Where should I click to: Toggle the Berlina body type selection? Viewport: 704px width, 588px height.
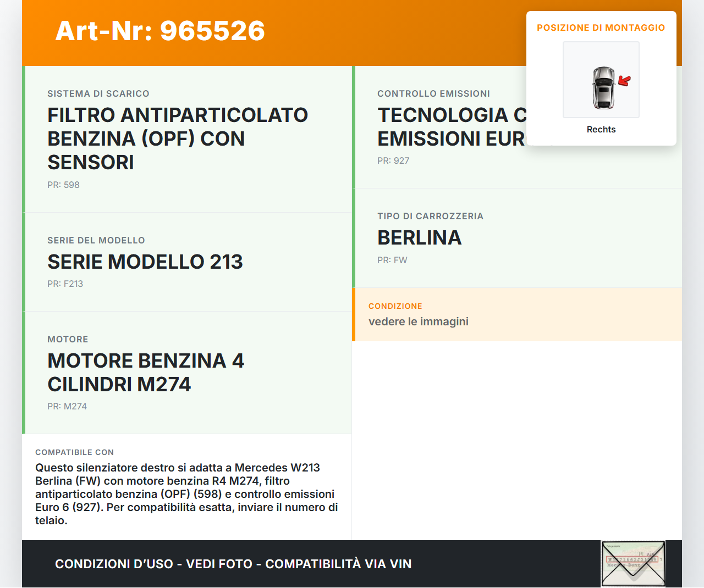point(419,237)
